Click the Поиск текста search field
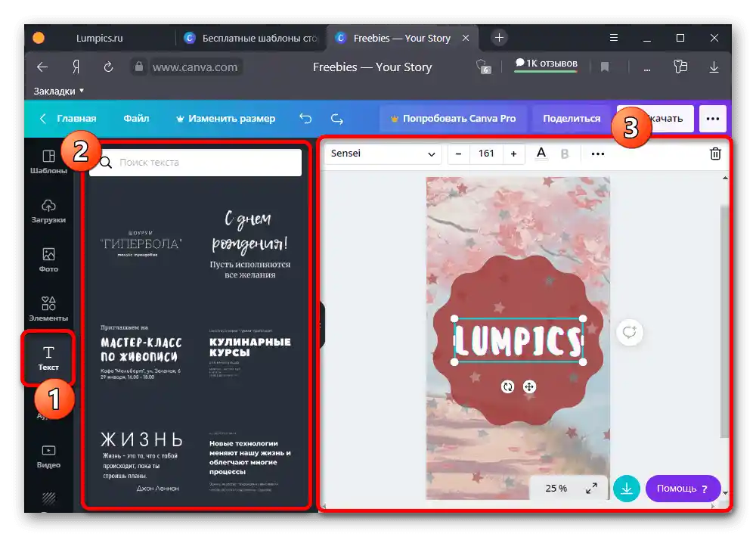Screen dimensions: 756x537 (195, 163)
